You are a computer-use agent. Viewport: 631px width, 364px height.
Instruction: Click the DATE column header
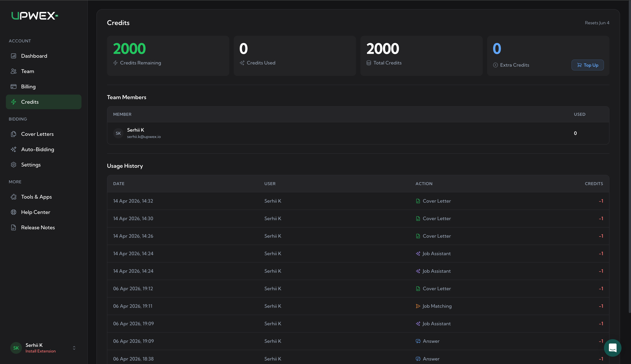119,183
